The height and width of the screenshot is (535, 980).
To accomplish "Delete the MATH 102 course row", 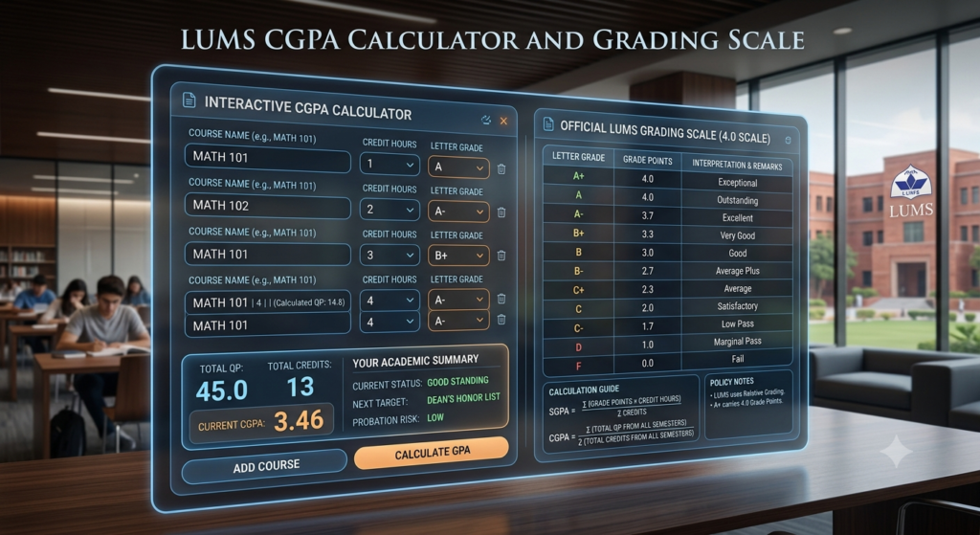I will [501, 212].
